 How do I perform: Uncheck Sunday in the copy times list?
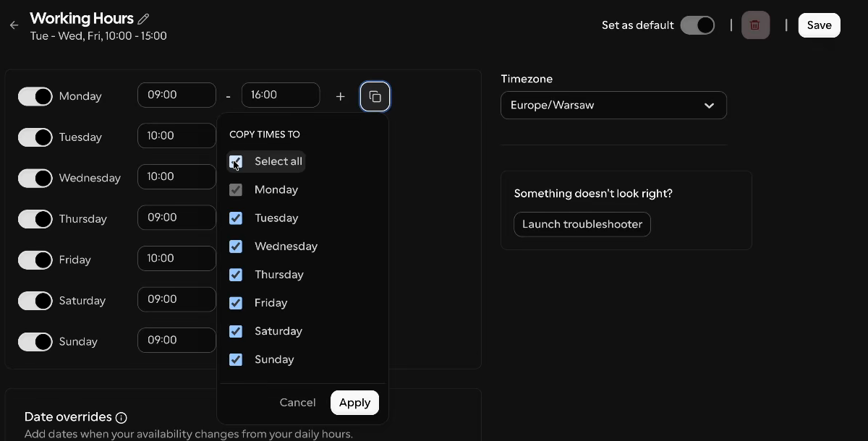click(236, 359)
